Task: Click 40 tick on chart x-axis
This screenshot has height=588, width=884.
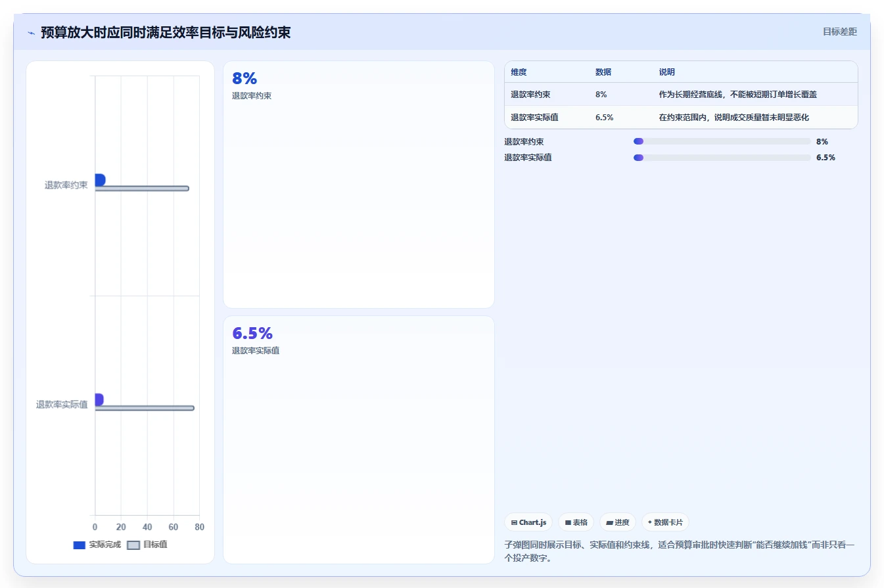Action: pyautogui.click(x=147, y=527)
